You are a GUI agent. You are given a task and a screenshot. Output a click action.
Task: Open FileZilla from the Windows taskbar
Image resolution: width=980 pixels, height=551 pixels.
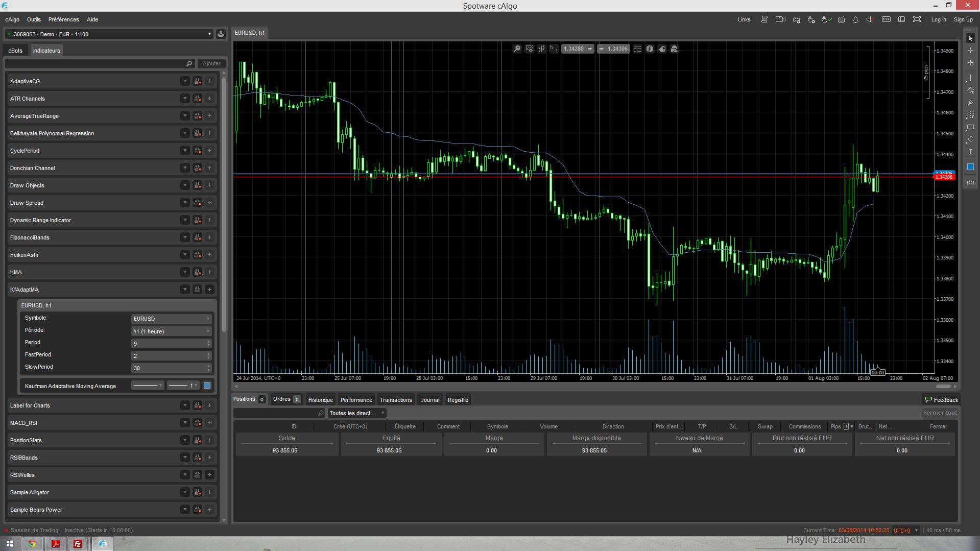point(78,544)
